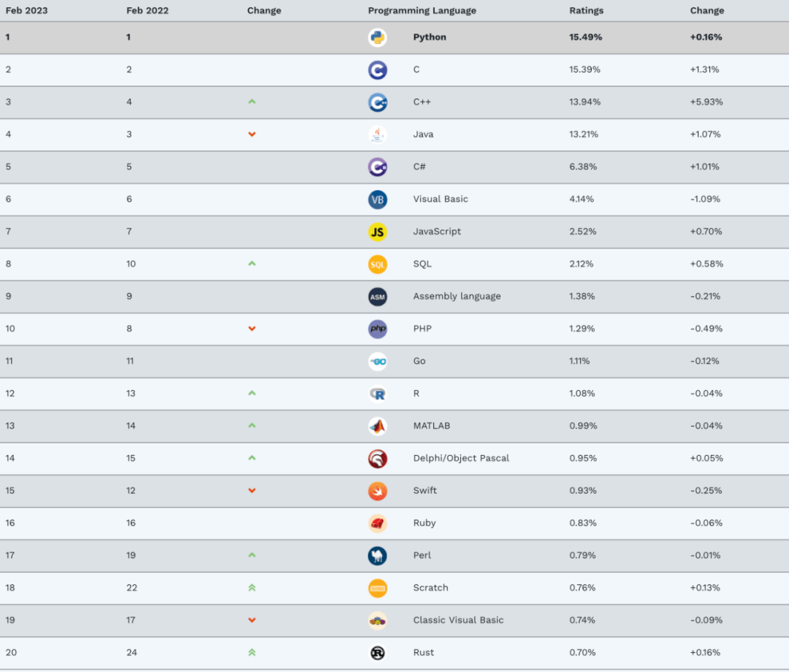789x672 pixels.
Task: Click the MATLAB logo icon
Action: (378, 427)
